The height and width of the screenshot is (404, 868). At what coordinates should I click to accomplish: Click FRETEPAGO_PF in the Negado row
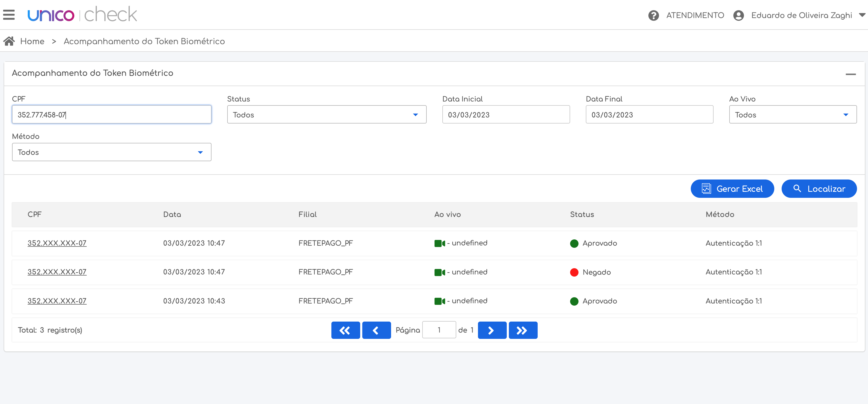pos(326,272)
